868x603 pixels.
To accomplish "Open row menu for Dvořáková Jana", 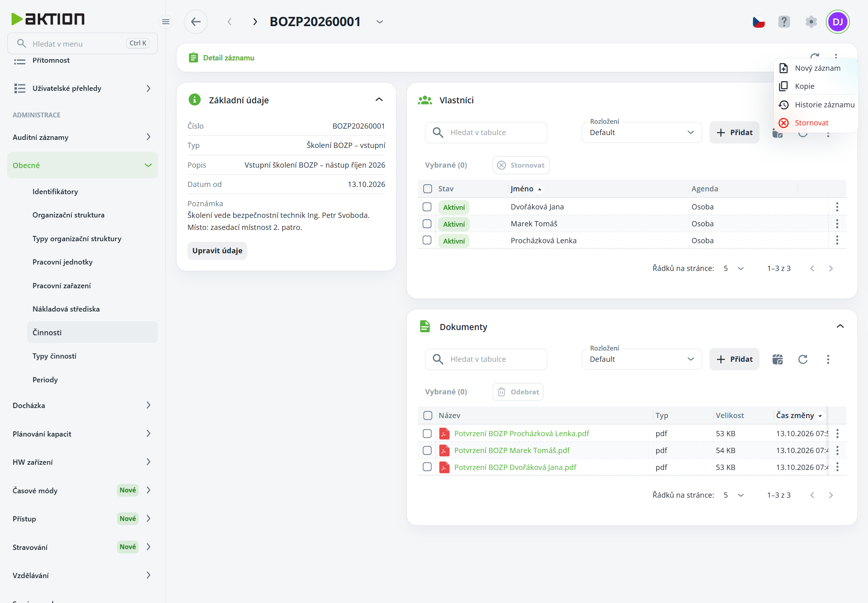I will 837,207.
